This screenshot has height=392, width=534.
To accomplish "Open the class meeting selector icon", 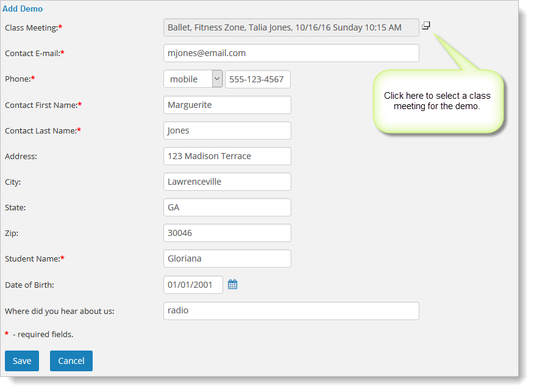I will click(x=426, y=26).
